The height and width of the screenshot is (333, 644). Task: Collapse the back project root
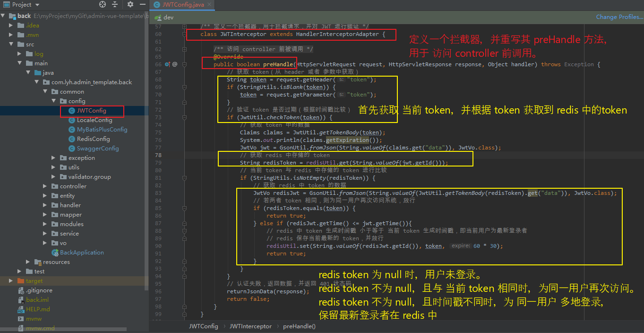click(3, 16)
